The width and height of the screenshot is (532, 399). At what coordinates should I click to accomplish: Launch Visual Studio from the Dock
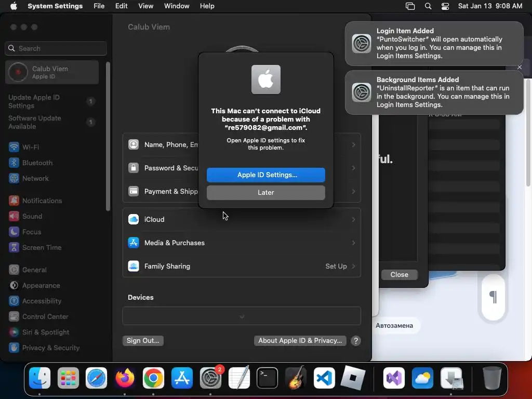coord(394,378)
